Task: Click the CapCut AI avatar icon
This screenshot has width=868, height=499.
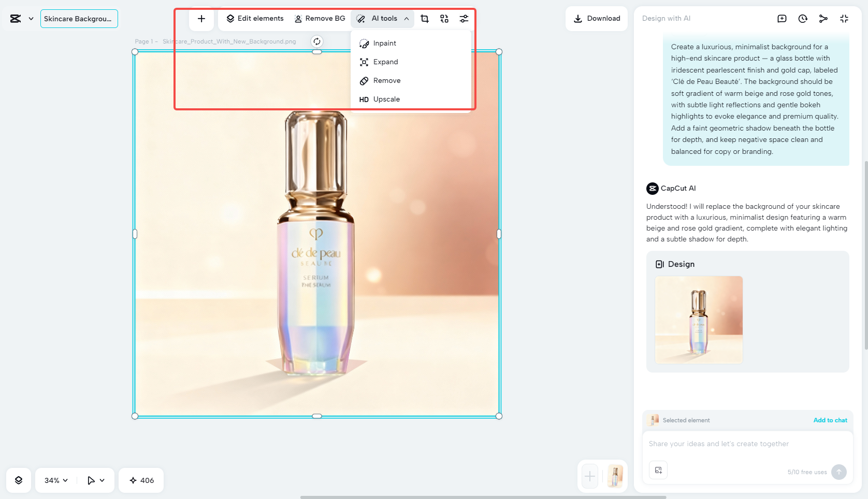Action: tap(653, 189)
